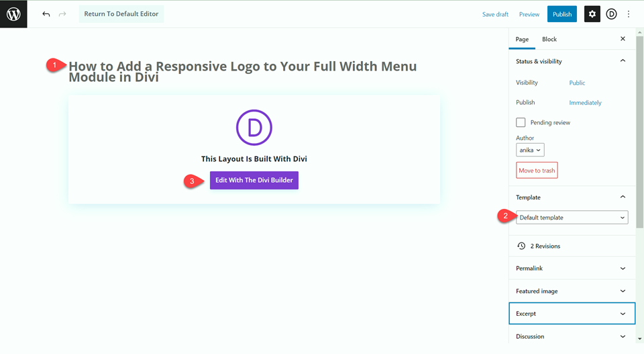Click the revisions clock icon
Screen dimensions: 644x354
coord(521,246)
